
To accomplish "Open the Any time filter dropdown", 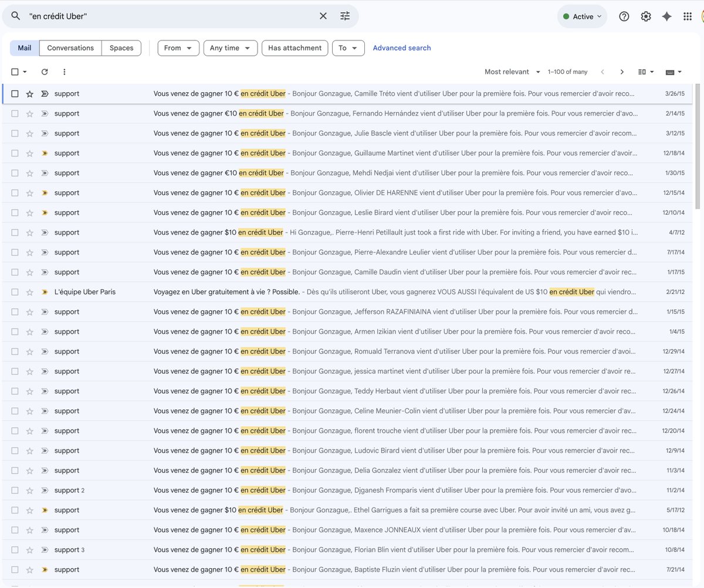I will (x=231, y=48).
